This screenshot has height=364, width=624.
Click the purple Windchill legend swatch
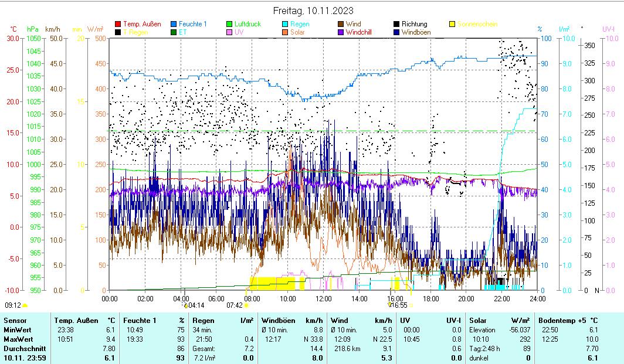[x=341, y=32]
